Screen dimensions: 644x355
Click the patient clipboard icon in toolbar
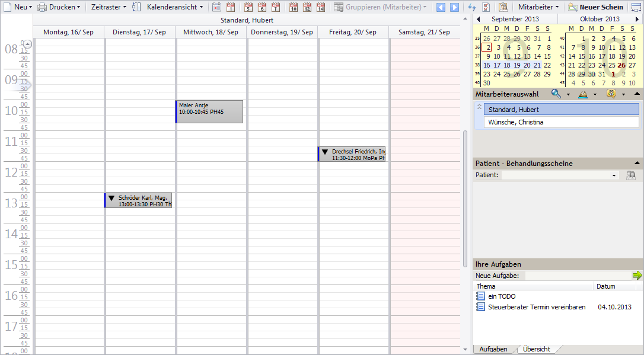[503, 7]
